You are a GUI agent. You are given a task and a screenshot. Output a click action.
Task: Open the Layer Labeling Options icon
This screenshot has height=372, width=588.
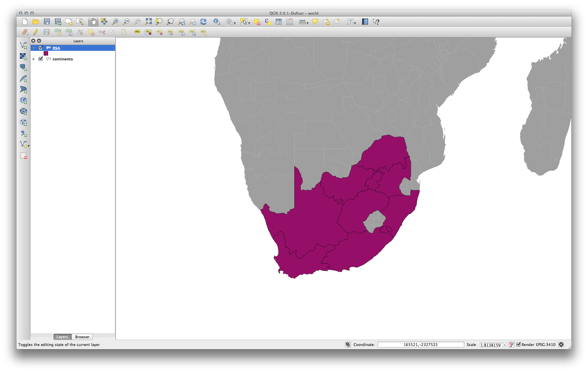(137, 32)
